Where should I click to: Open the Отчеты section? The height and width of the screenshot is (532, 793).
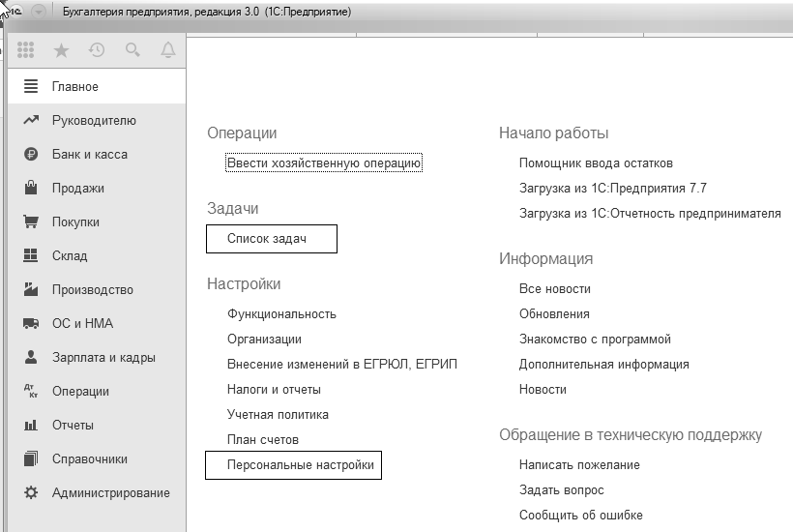pyautogui.click(x=97, y=426)
